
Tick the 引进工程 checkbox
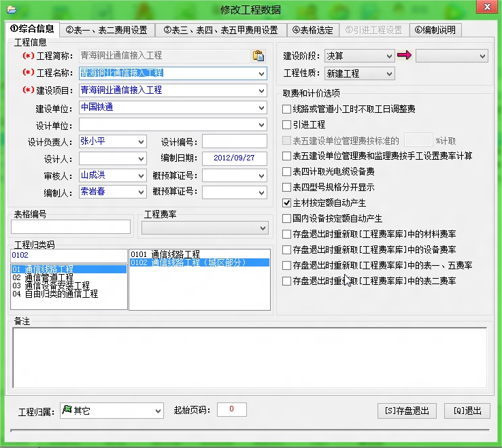pyautogui.click(x=286, y=124)
